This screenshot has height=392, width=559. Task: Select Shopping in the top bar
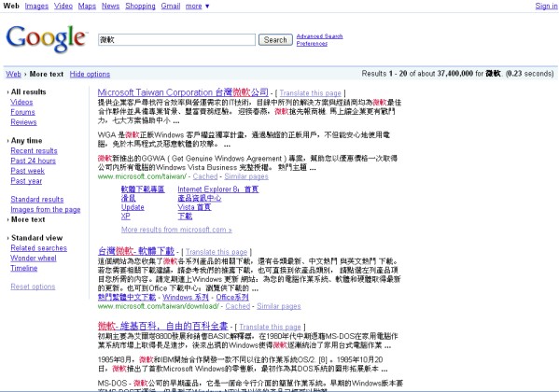coord(140,6)
